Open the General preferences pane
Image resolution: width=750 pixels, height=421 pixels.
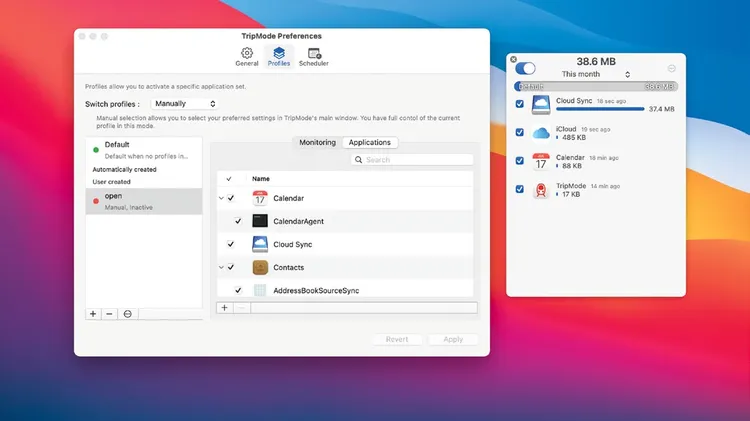pos(247,57)
